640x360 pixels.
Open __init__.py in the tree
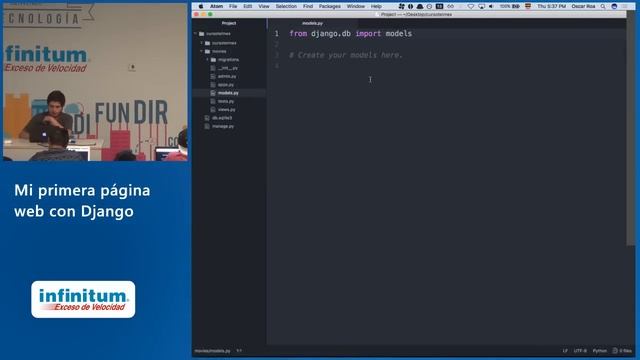[227, 68]
